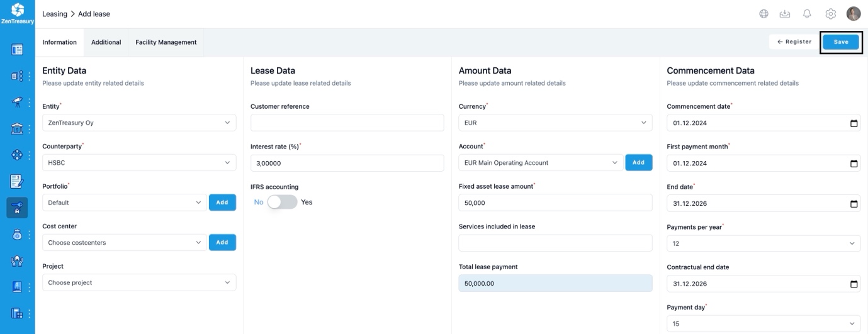
Task: Open calendar picker for Contractual end date
Action: coord(854,284)
